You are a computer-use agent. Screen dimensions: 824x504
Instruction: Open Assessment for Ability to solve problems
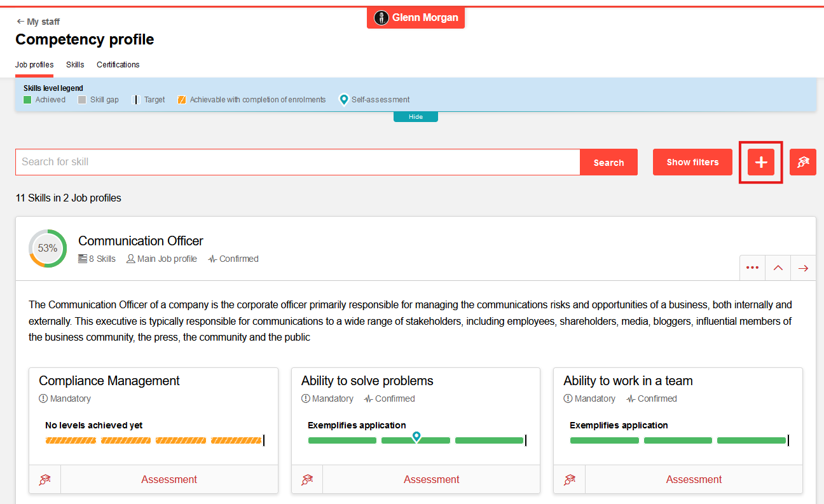coord(431,479)
